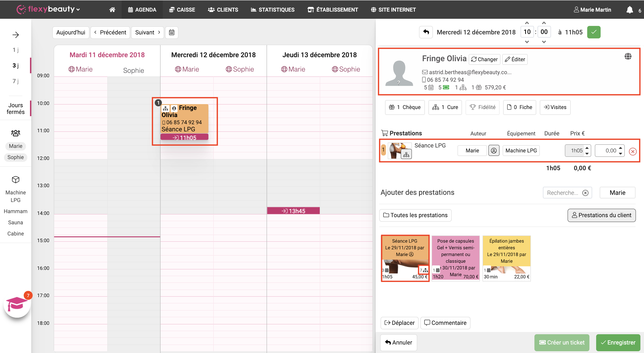Go to Aujourd'hui

point(71,32)
